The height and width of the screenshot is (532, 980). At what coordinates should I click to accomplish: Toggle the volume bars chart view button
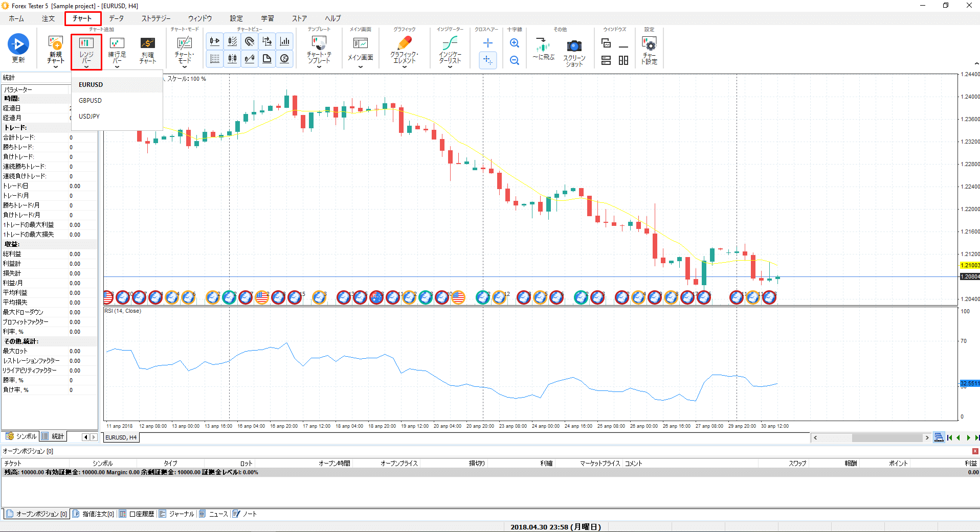click(285, 41)
